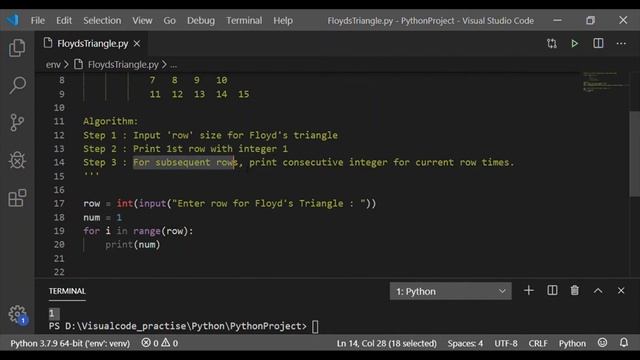Restore down the Visual Studio Code window

coord(590,20)
